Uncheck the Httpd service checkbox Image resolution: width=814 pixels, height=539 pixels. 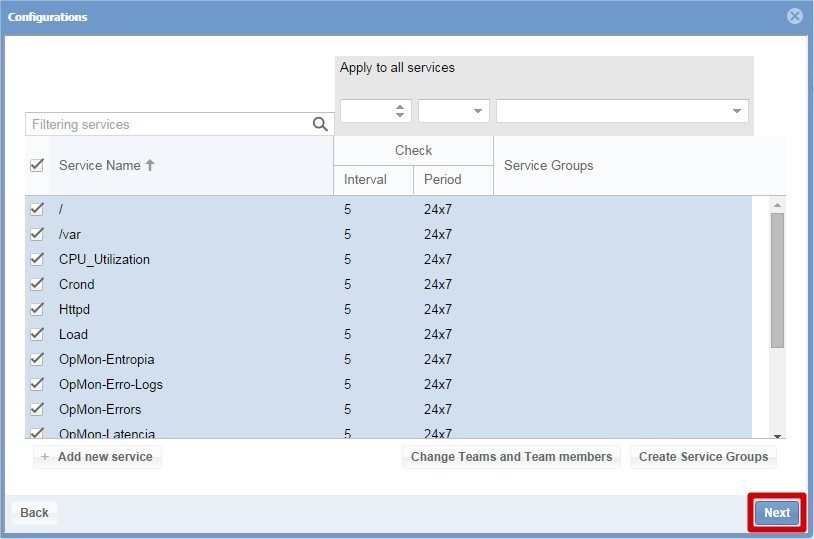point(37,309)
